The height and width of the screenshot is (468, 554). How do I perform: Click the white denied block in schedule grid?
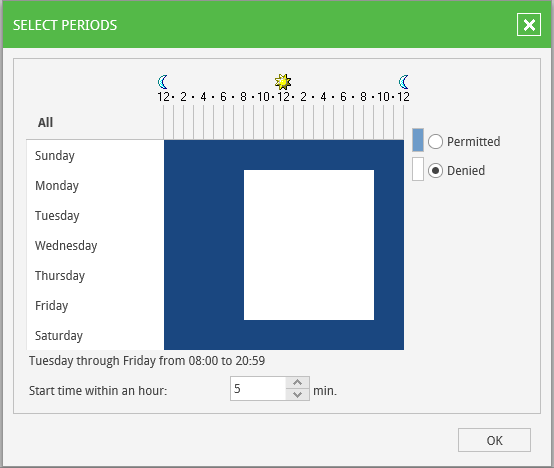click(309, 245)
